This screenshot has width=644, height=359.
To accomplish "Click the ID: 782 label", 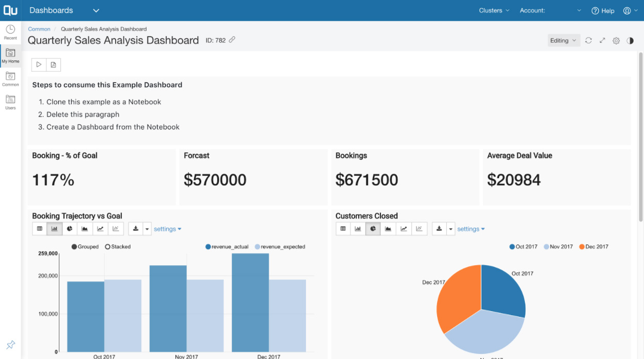I will pyautogui.click(x=216, y=40).
